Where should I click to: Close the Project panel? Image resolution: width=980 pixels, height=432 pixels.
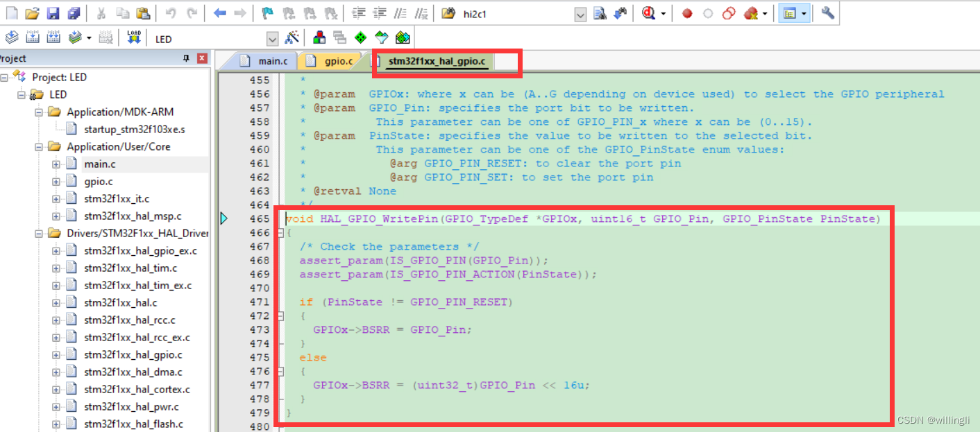tap(201, 58)
